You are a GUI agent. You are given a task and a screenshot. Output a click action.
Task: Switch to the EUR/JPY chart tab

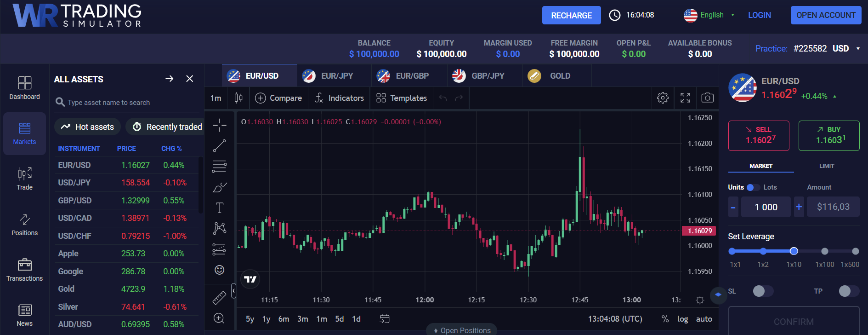click(x=334, y=76)
